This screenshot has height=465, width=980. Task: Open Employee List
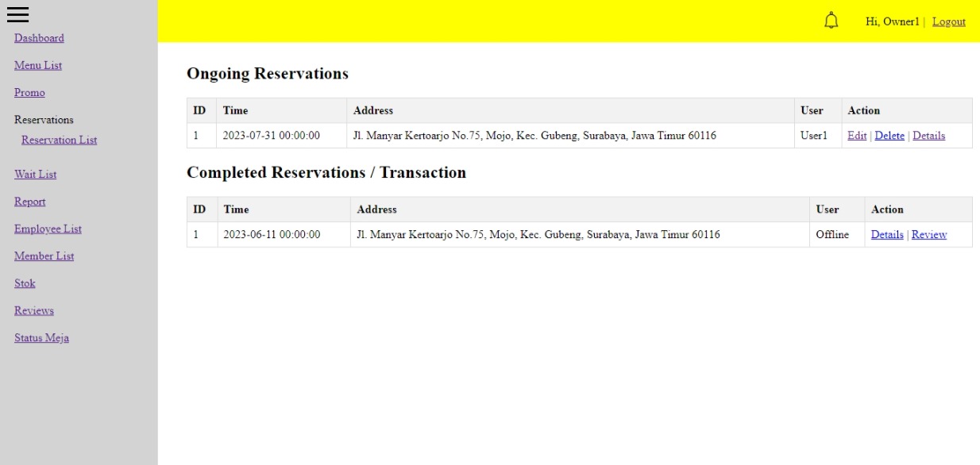(x=48, y=229)
